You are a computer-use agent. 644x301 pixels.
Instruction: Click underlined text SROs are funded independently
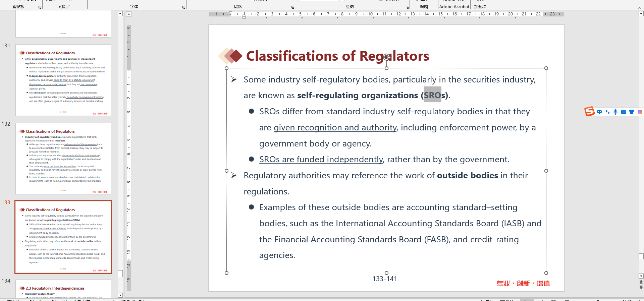[321, 160]
